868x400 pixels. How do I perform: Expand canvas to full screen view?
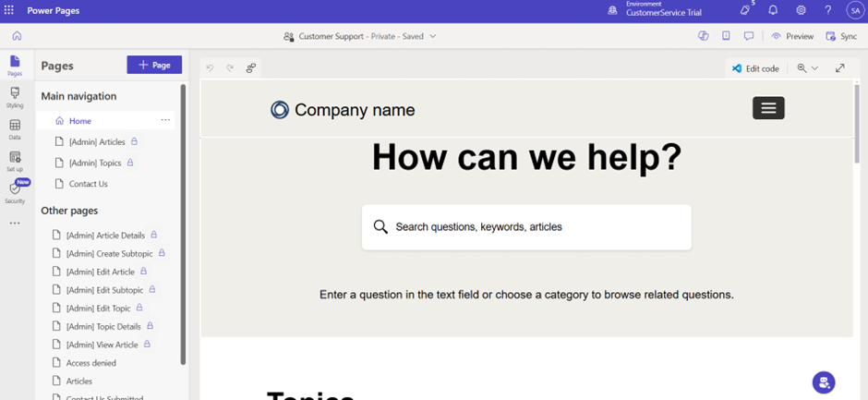tap(839, 68)
